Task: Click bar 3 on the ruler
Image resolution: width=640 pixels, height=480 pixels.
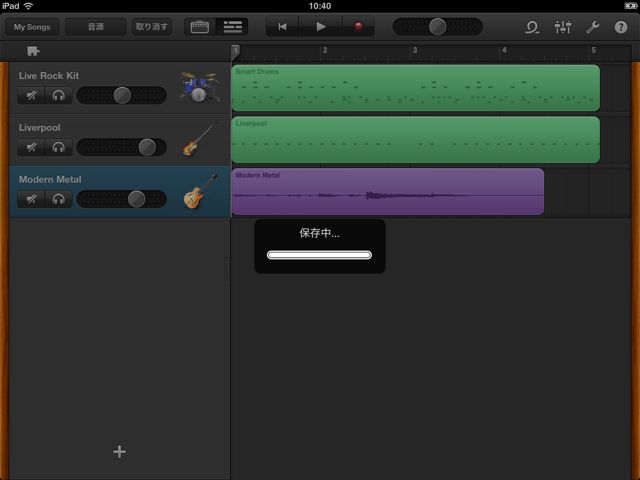Action: [415, 50]
